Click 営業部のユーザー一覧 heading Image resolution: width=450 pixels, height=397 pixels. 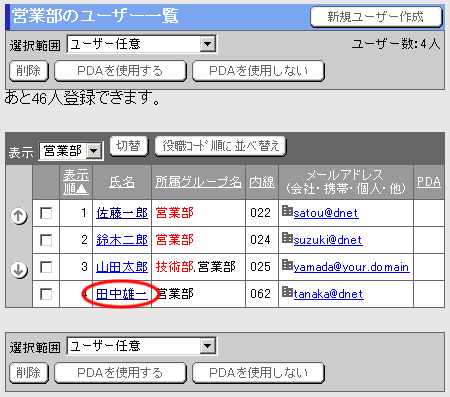[x=95, y=16]
